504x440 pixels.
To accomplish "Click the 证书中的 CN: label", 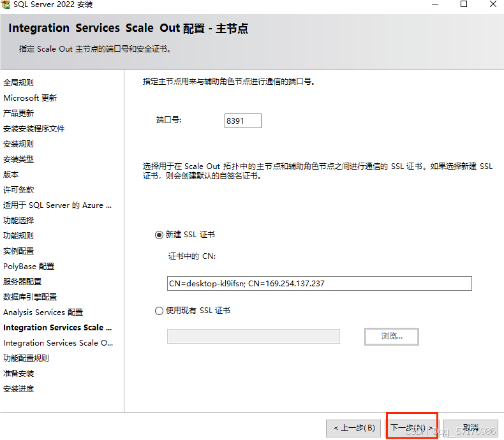I will click(192, 256).
